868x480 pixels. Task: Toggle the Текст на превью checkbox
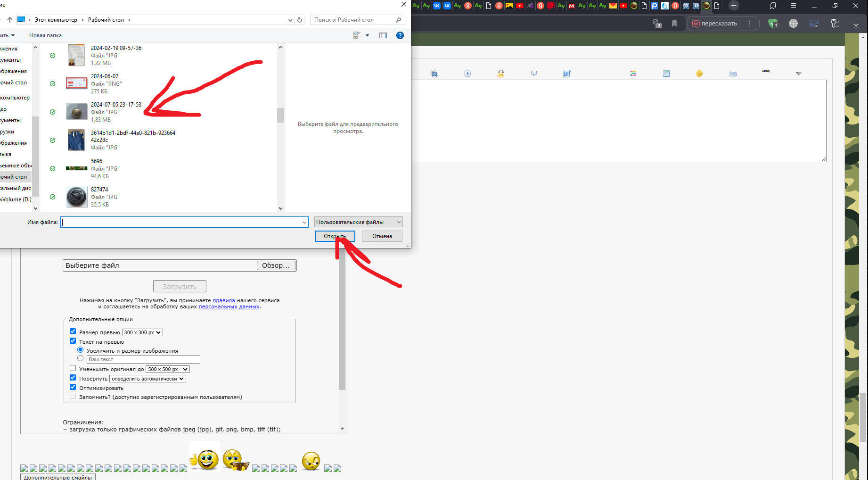point(73,341)
